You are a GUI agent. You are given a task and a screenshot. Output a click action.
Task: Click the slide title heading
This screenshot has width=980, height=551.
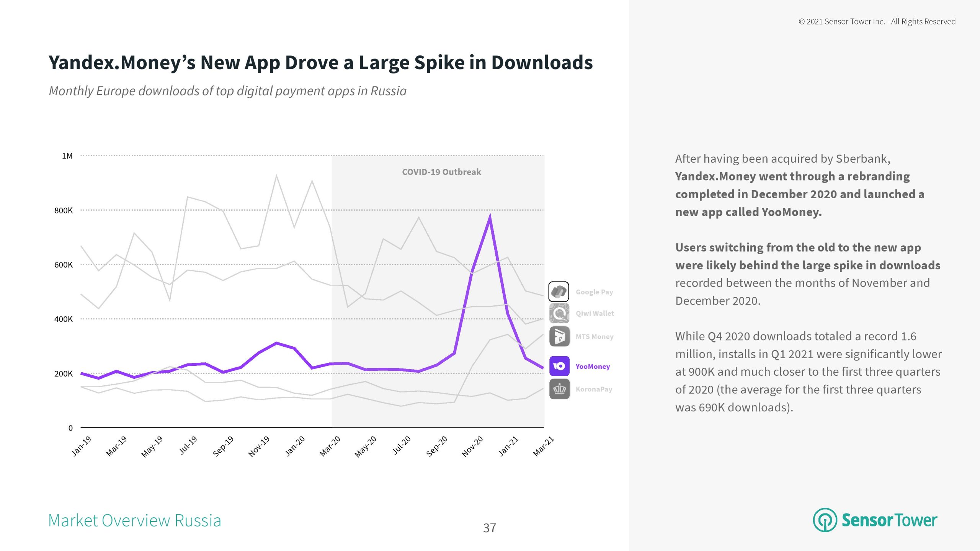pos(320,63)
